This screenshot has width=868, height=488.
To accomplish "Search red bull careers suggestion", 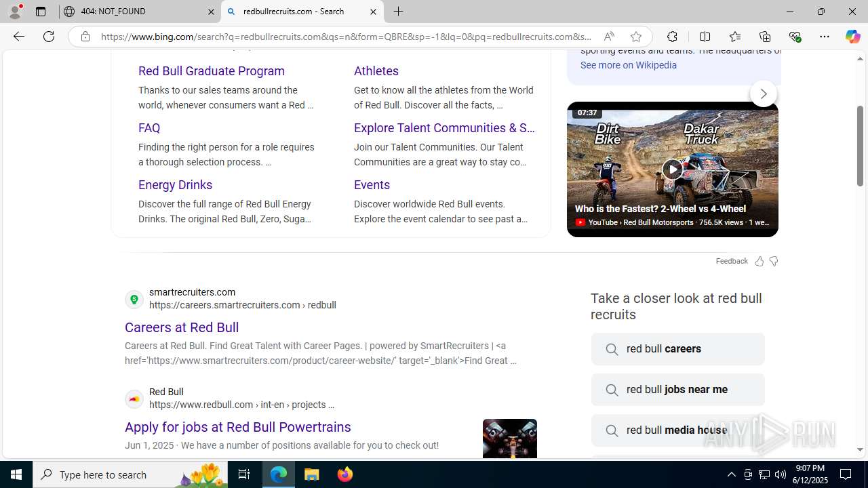I will tap(677, 349).
